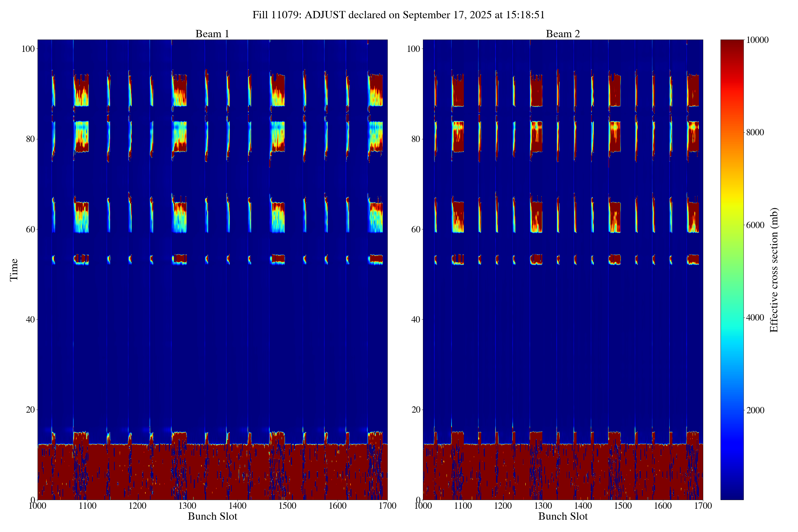The height and width of the screenshot is (532, 798).
Task: Click Beam 1 Bunch Slot axis label
Action: point(212,516)
